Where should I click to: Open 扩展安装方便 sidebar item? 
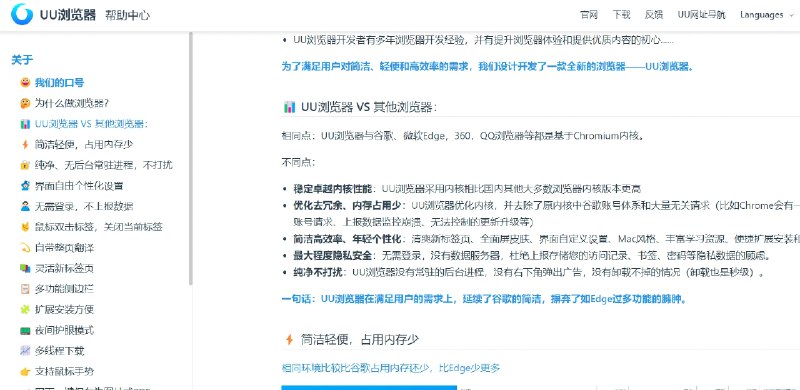click(64, 309)
